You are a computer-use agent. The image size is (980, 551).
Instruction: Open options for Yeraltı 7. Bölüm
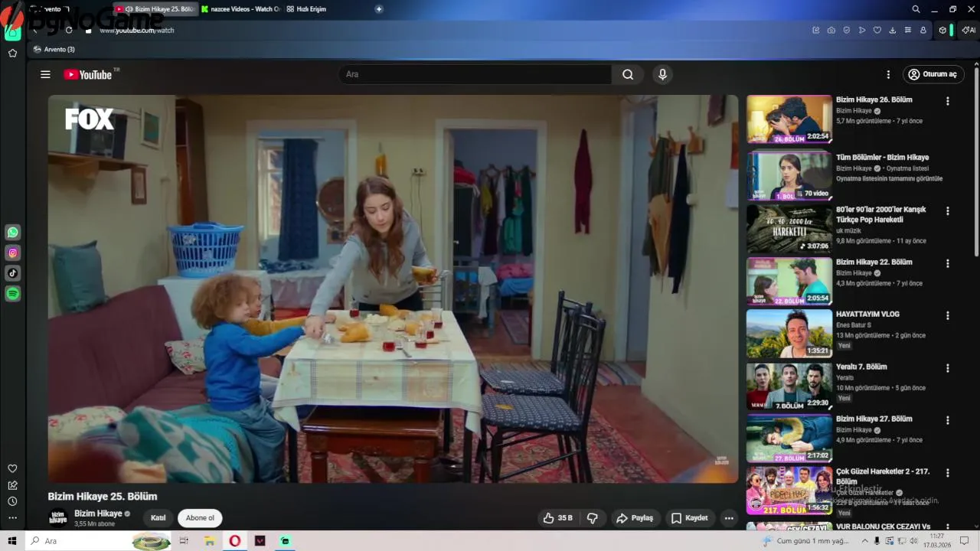point(948,368)
